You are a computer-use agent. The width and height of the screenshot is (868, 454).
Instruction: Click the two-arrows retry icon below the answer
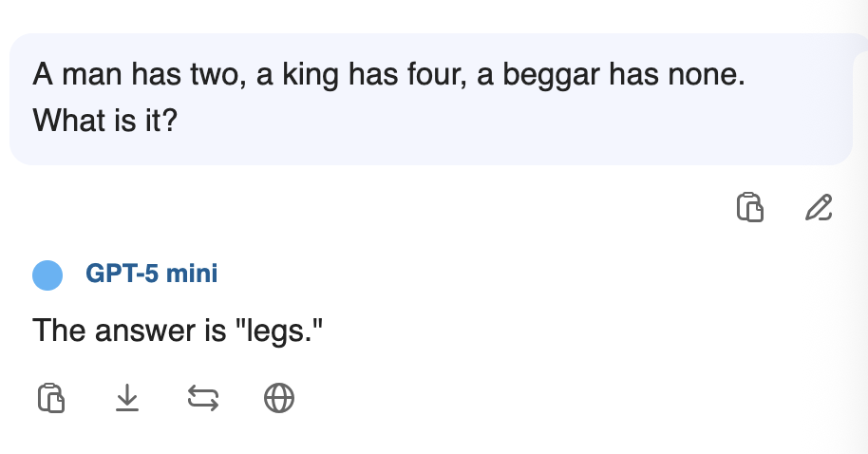tap(203, 399)
